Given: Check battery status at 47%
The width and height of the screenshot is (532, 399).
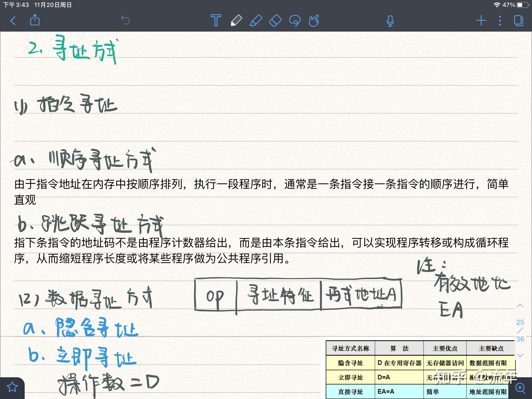Looking at the screenshot, I should pos(515,5).
